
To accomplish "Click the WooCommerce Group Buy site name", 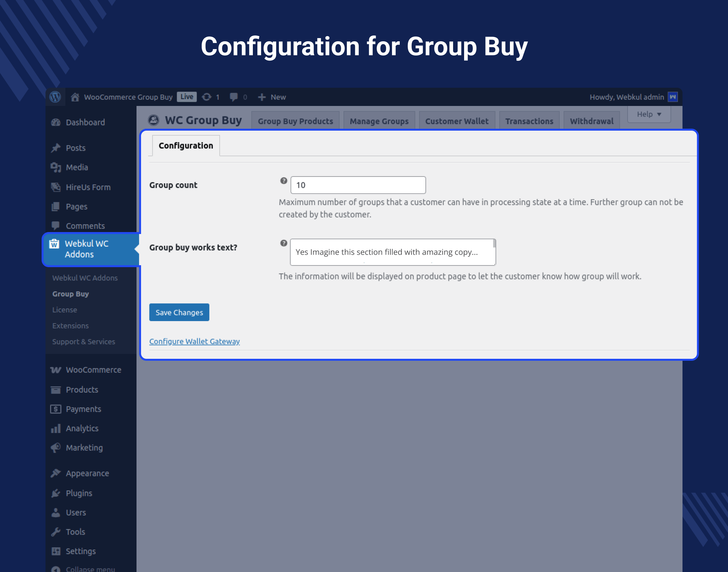I will click(128, 97).
